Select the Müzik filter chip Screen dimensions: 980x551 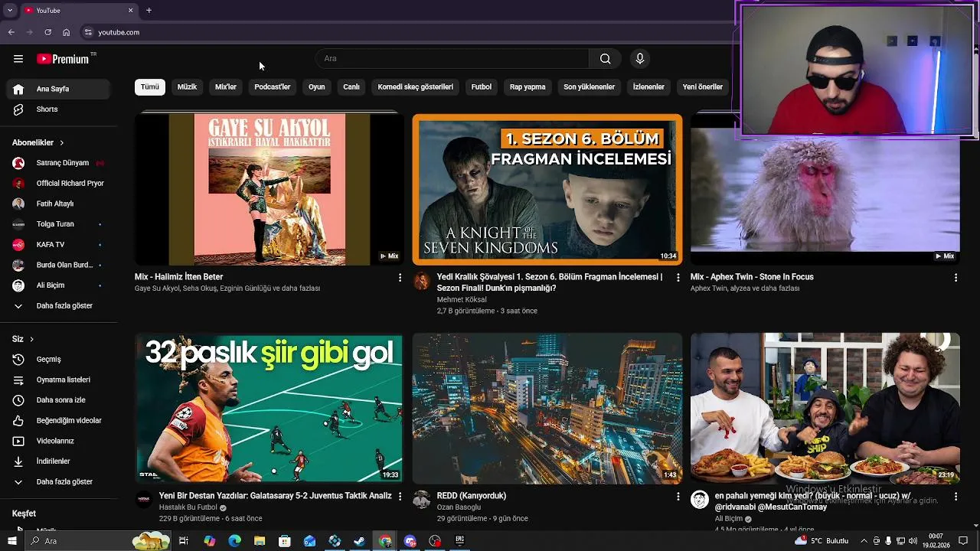coord(187,86)
